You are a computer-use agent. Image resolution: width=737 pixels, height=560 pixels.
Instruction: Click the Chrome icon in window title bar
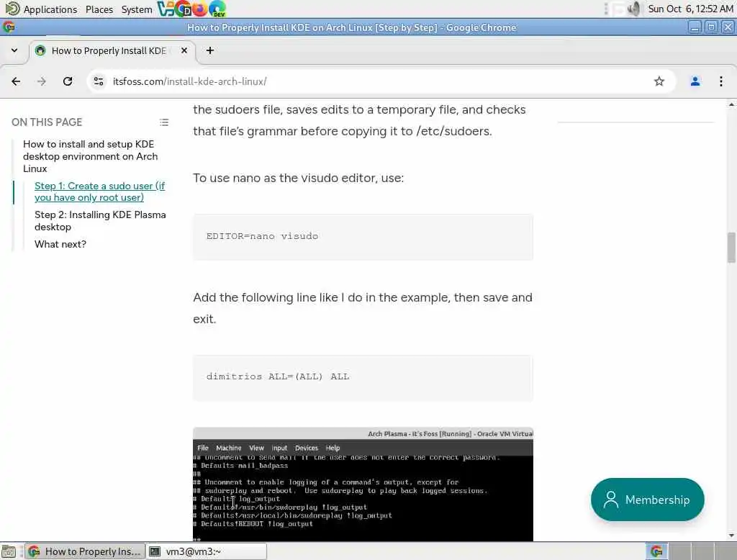click(9, 27)
